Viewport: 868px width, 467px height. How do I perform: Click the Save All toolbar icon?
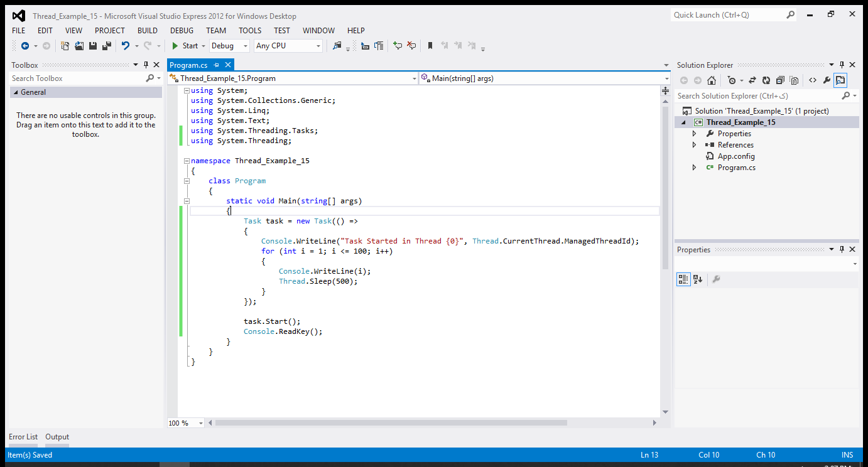tap(107, 46)
